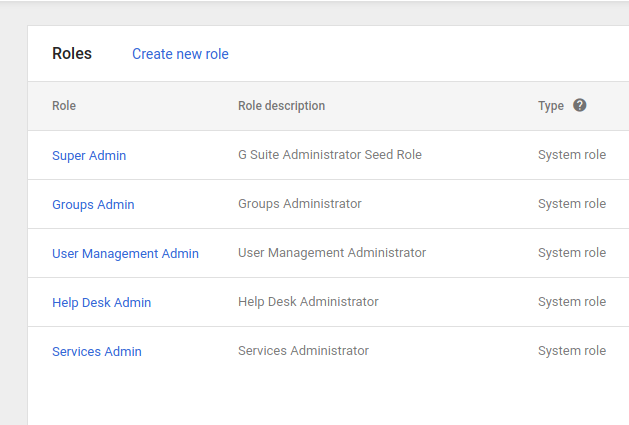The image size is (629, 425).
Task: Click System role type for Services Admin
Action: [x=572, y=351]
